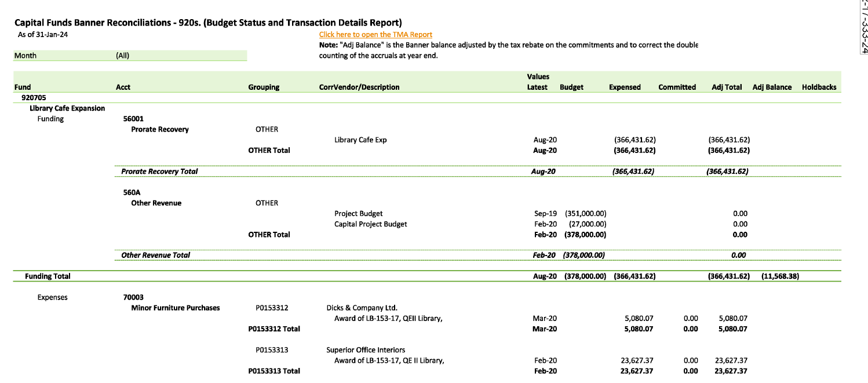Click the Adj Total column header

tap(727, 87)
